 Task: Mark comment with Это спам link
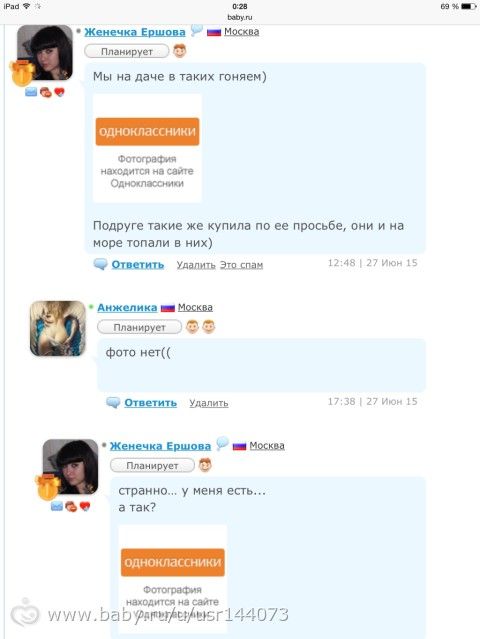pos(241,265)
